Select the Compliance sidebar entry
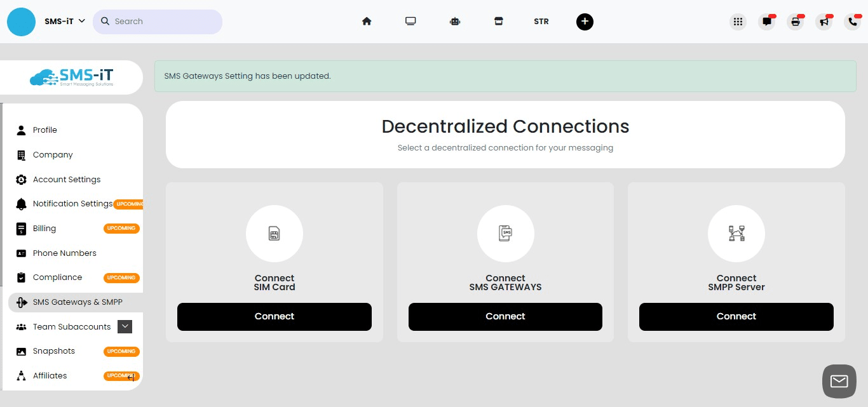Screen dimensions: 868x407 [x=58, y=277]
